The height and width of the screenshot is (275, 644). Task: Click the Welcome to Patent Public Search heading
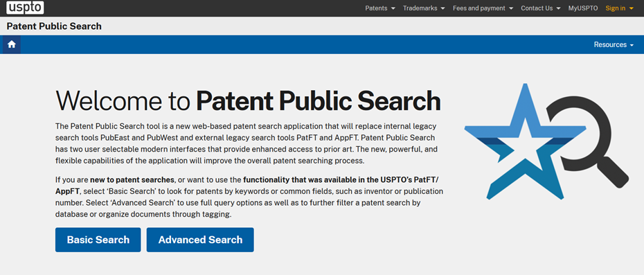[x=248, y=100]
